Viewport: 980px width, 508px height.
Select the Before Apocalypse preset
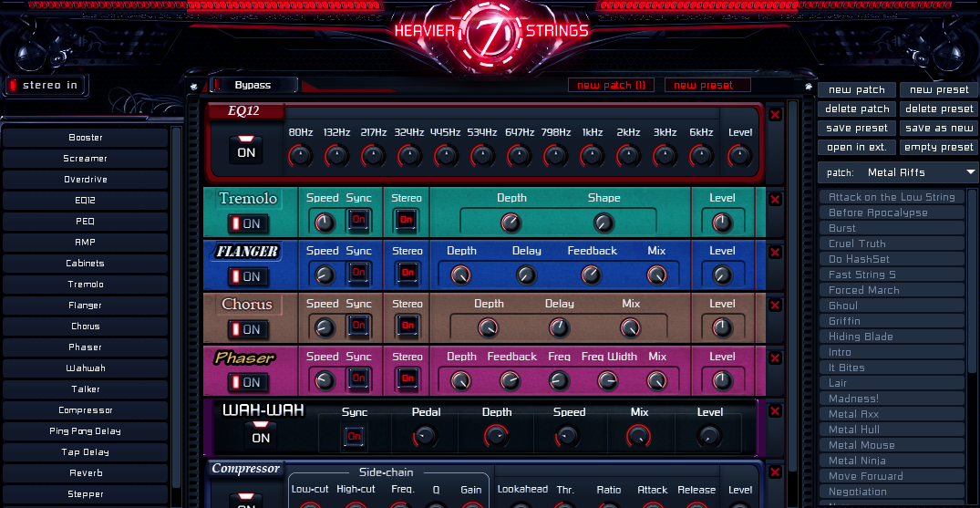[x=892, y=213]
